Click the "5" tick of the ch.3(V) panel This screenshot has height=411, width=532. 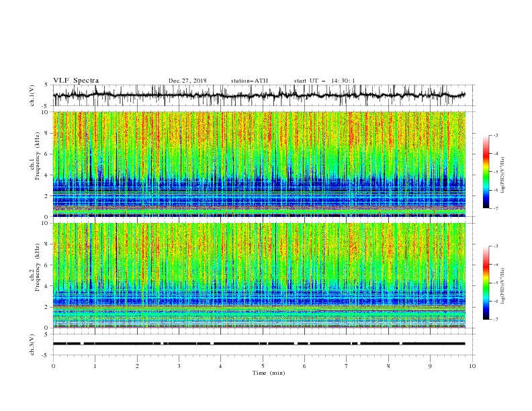pyautogui.click(x=47, y=334)
